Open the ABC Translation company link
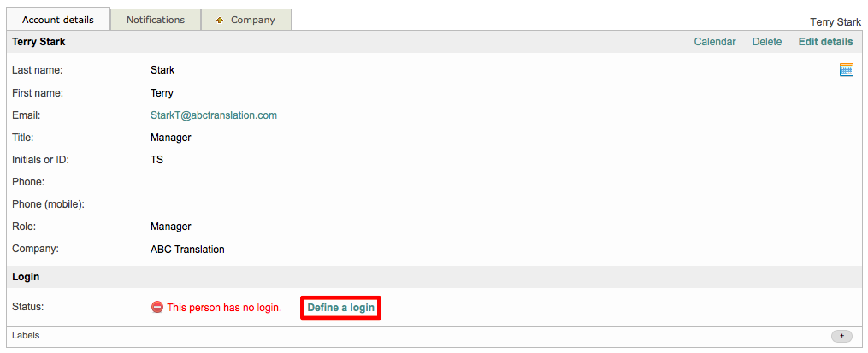 pyautogui.click(x=186, y=250)
